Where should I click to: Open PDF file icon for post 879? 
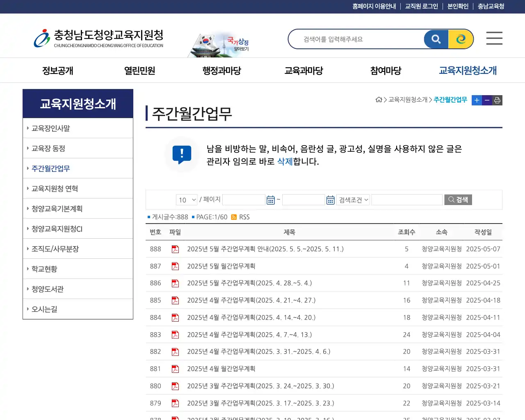tap(175, 403)
